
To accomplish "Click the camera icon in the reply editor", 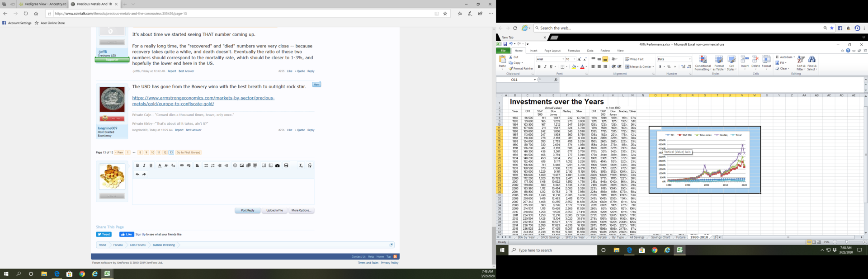I will (x=278, y=166).
